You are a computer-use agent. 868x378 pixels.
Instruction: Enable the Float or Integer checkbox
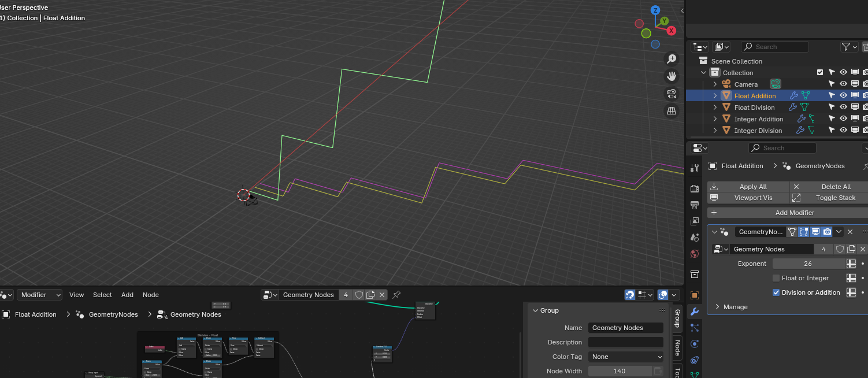point(776,278)
